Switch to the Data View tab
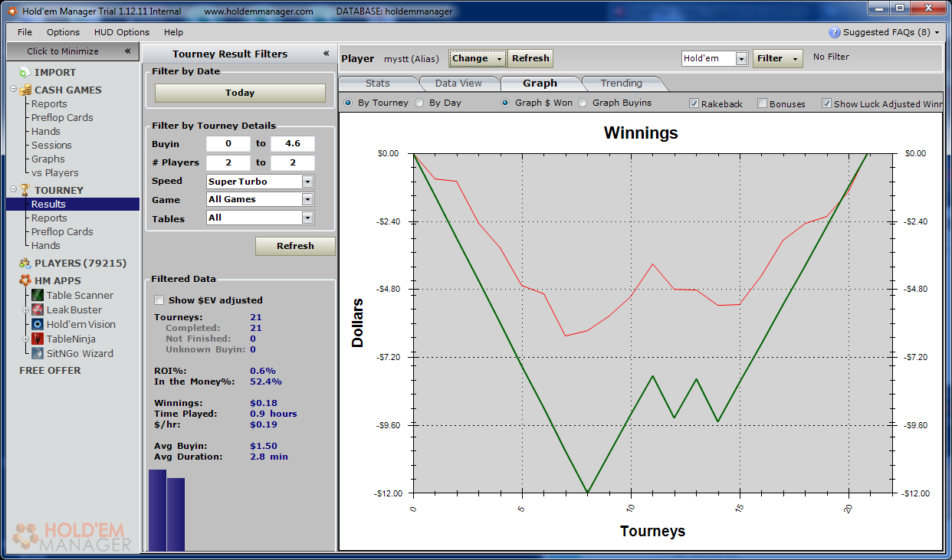The width and height of the screenshot is (952, 560). tap(458, 83)
